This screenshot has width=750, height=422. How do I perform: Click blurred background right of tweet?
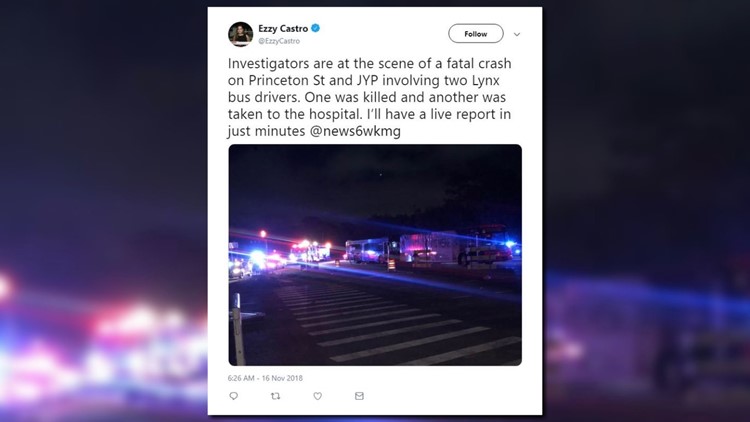[646, 211]
